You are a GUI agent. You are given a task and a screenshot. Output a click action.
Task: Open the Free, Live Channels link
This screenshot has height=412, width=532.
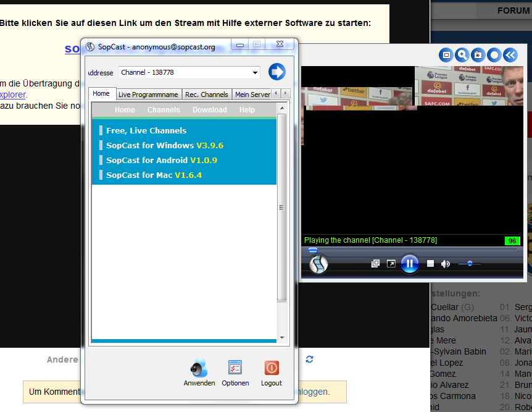[x=146, y=131]
